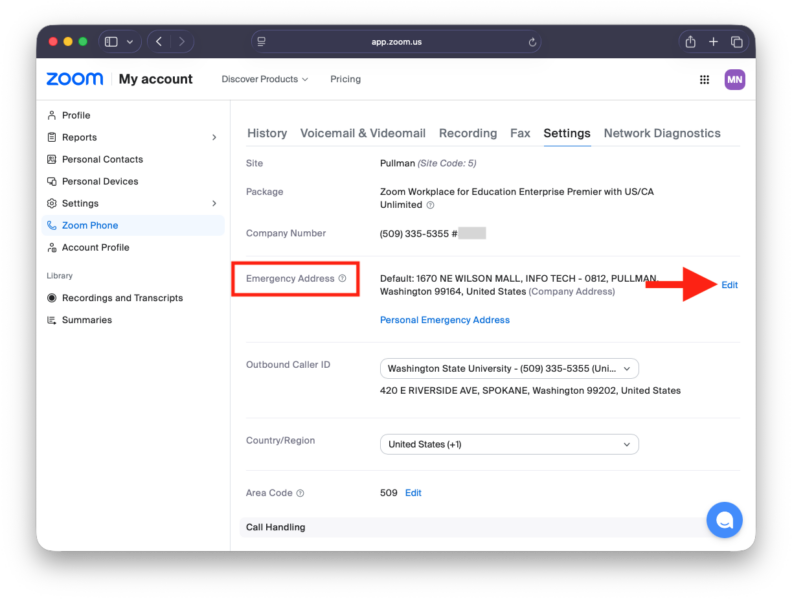Expand the Settings submenu chevron

214,203
